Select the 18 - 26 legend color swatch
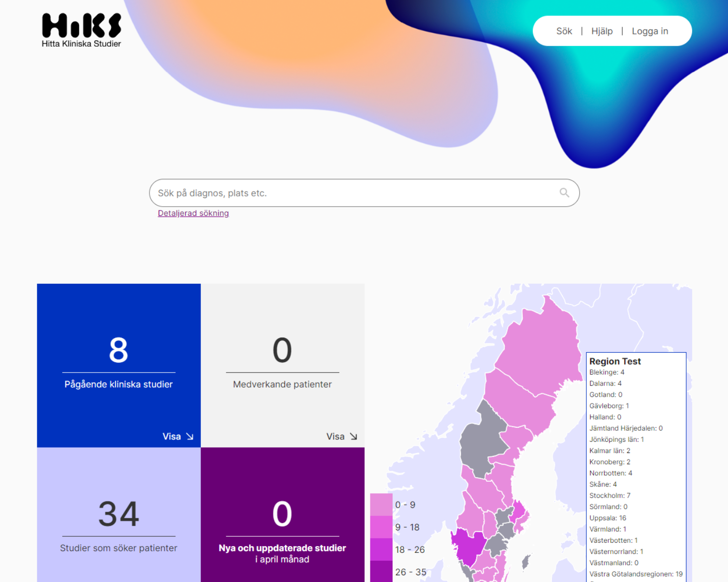Screen dimensions: 728x582 coord(381,550)
